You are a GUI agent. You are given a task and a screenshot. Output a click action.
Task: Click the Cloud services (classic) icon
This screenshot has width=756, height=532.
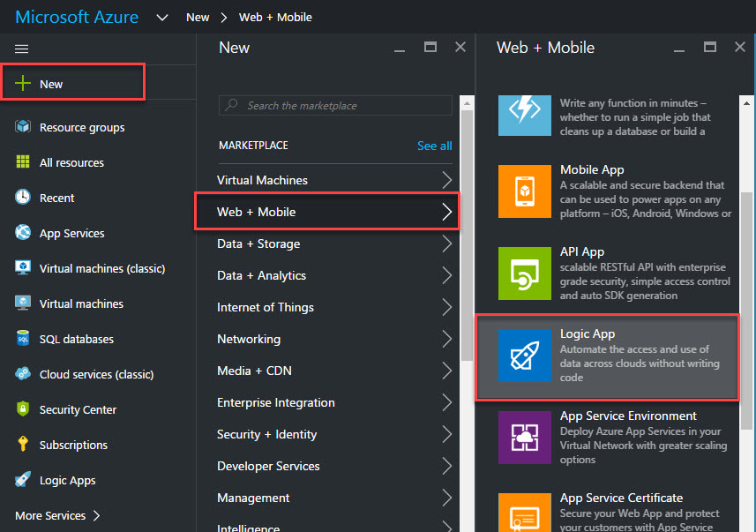coord(23,374)
